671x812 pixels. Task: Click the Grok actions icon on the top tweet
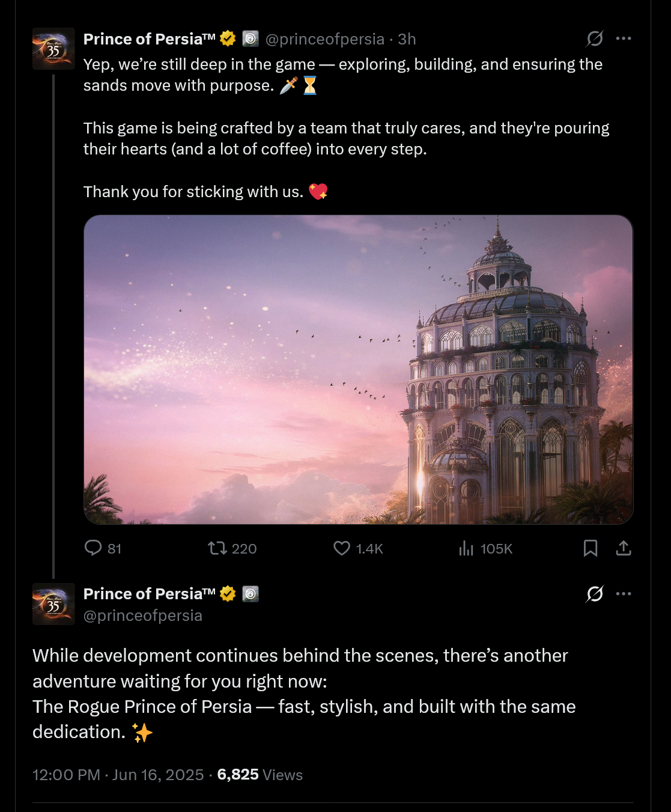coord(594,38)
